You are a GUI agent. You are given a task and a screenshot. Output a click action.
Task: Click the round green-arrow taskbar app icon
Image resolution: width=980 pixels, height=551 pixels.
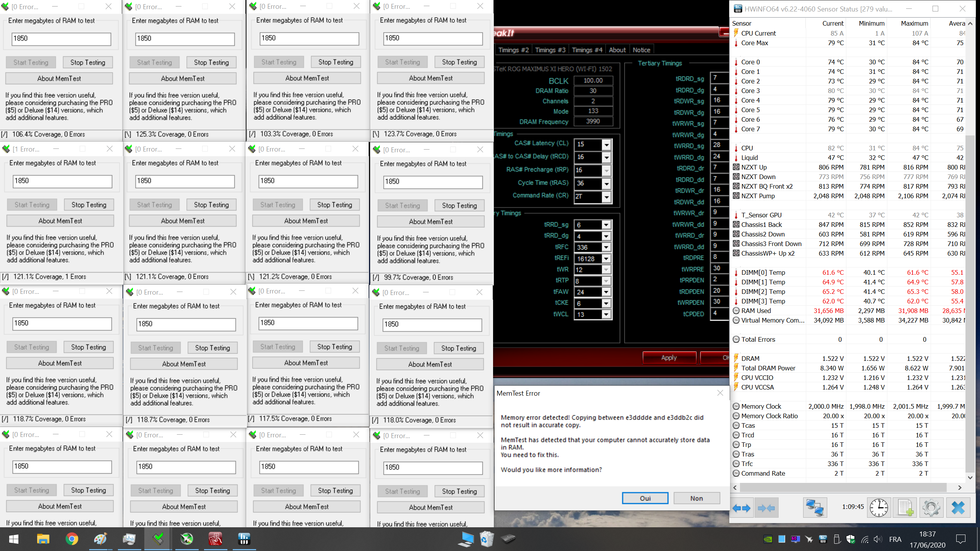[186, 539]
